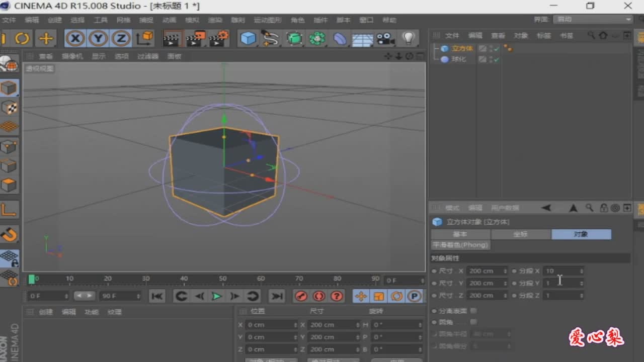644x362 pixels.
Task: Click position X 0 cm field
Action: tap(271, 325)
